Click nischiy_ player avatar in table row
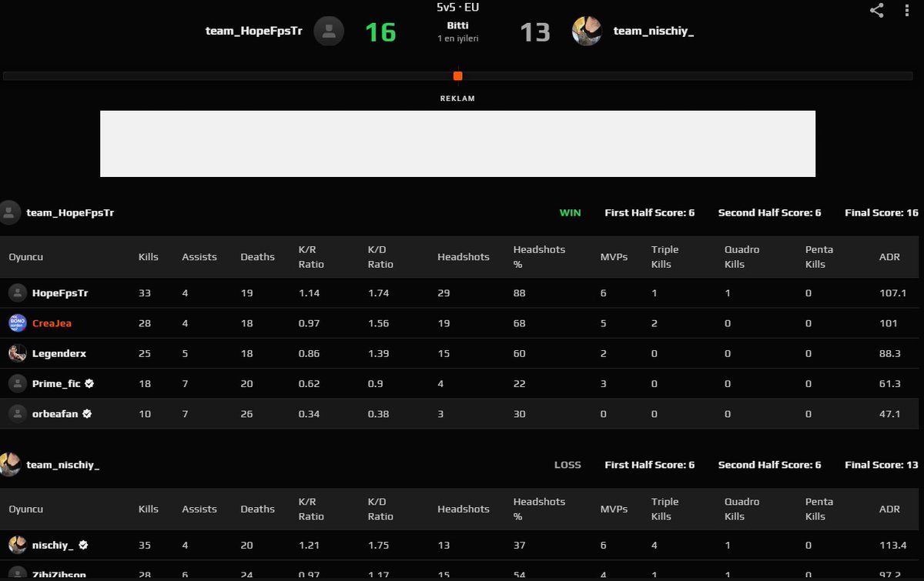The image size is (924, 581). coord(18,545)
